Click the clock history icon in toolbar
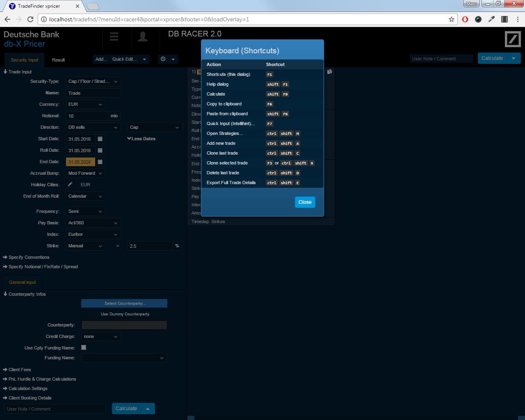525x420 pixels. click(x=163, y=59)
